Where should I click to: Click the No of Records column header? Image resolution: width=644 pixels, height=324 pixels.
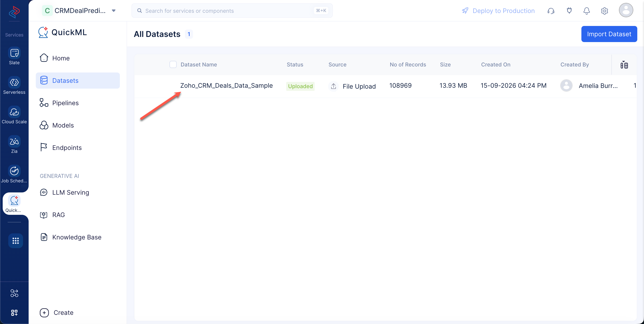[x=408, y=64]
